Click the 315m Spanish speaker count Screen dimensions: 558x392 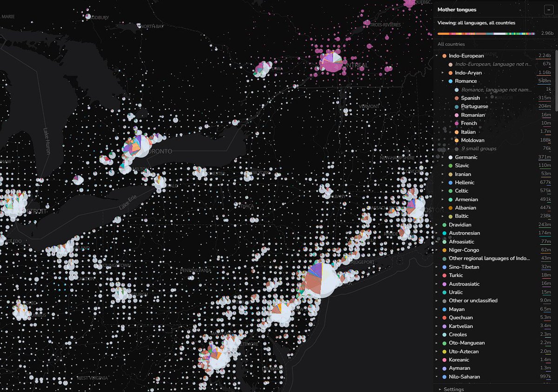545,98
